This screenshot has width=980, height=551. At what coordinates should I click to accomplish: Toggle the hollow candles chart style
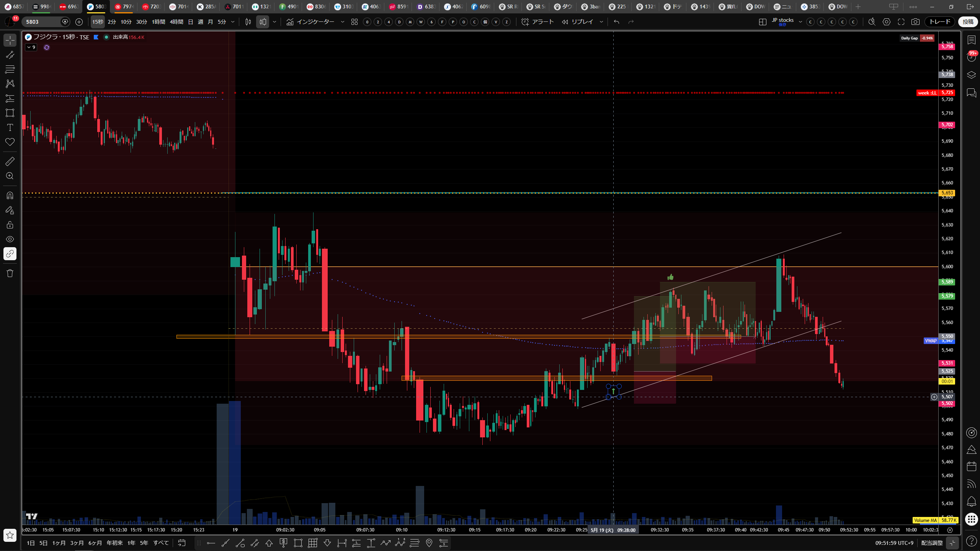click(263, 22)
